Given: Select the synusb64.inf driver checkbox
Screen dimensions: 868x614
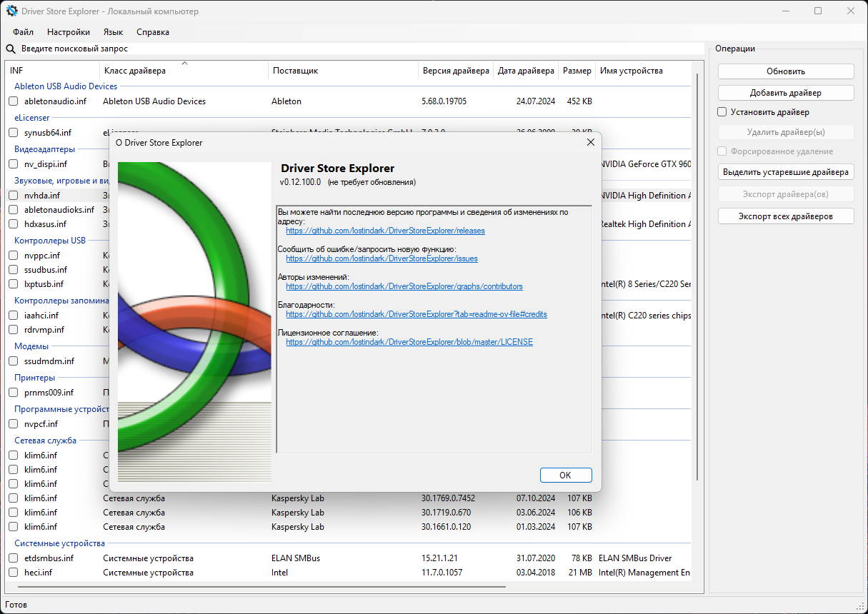Looking at the screenshot, I should [x=14, y=133].
